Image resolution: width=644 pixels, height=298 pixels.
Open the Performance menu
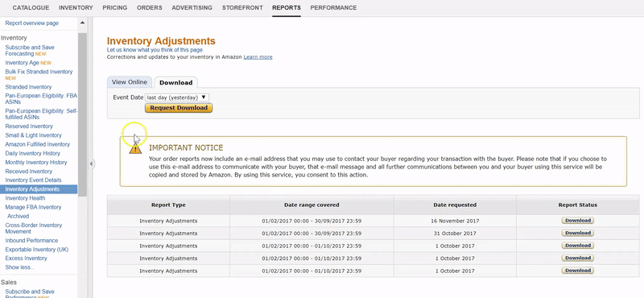333,7
